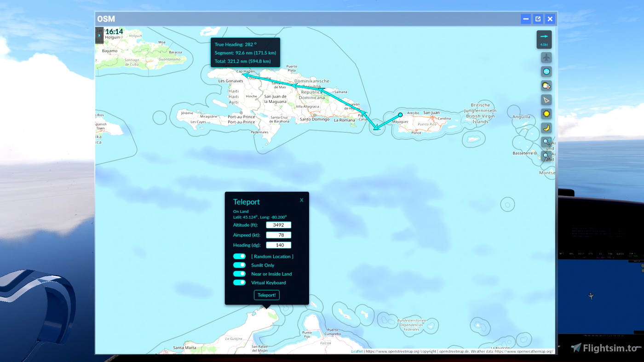Close the Teleport popup with X
The width and height of the screenshot is (644, 362).
pyautogui.click(x=302, y=200)
